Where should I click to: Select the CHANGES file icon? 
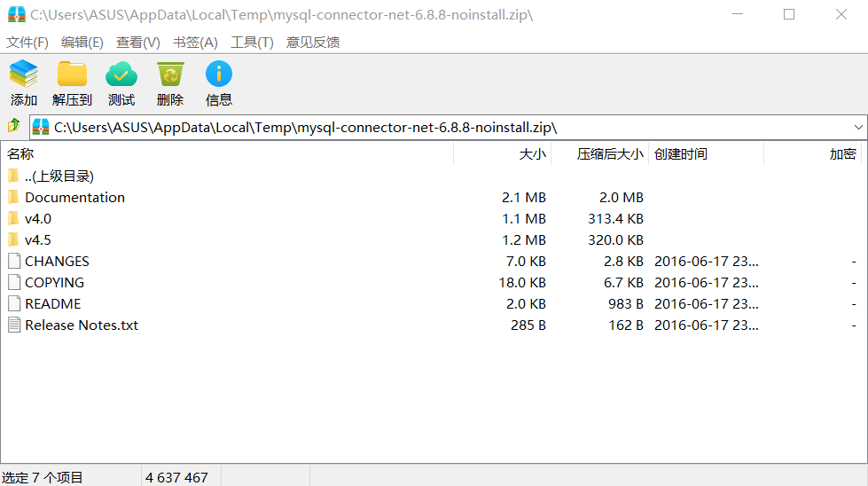[14, 261]
